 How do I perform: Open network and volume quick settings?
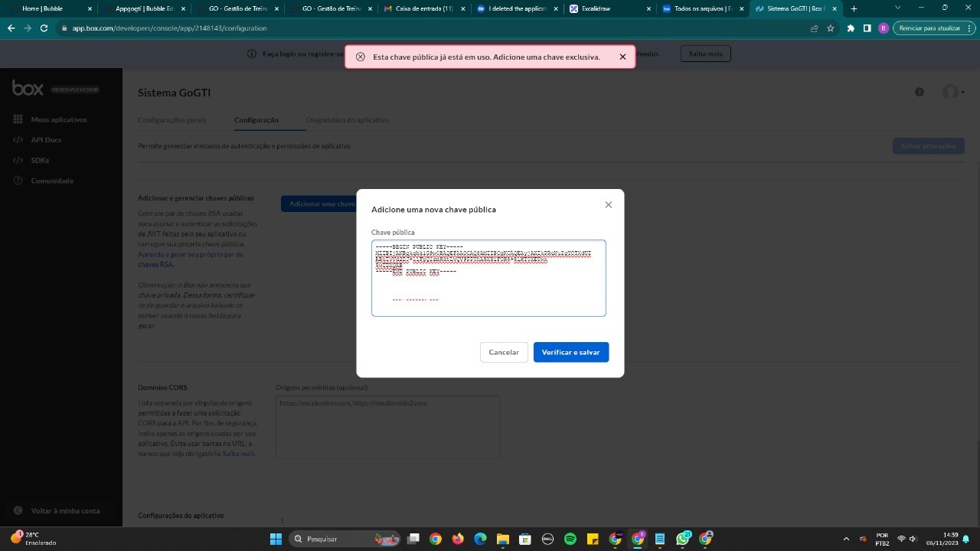pyautogui.click(x=908, y=539)
